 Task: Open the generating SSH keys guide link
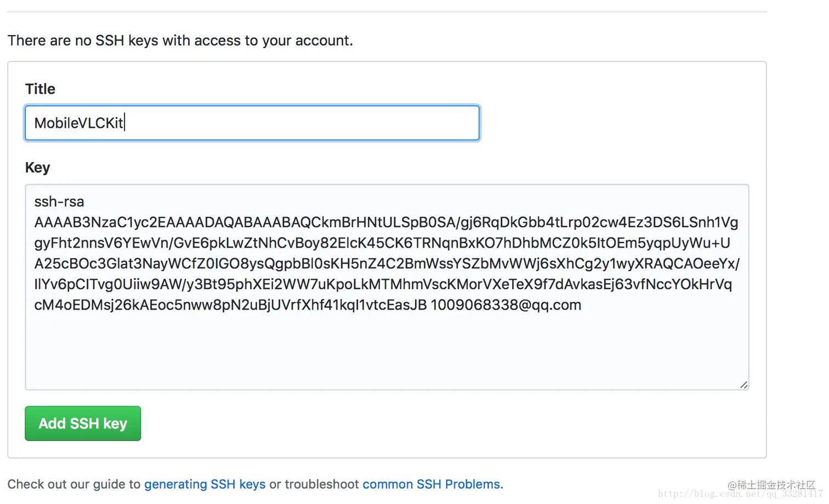pos(205,484)
